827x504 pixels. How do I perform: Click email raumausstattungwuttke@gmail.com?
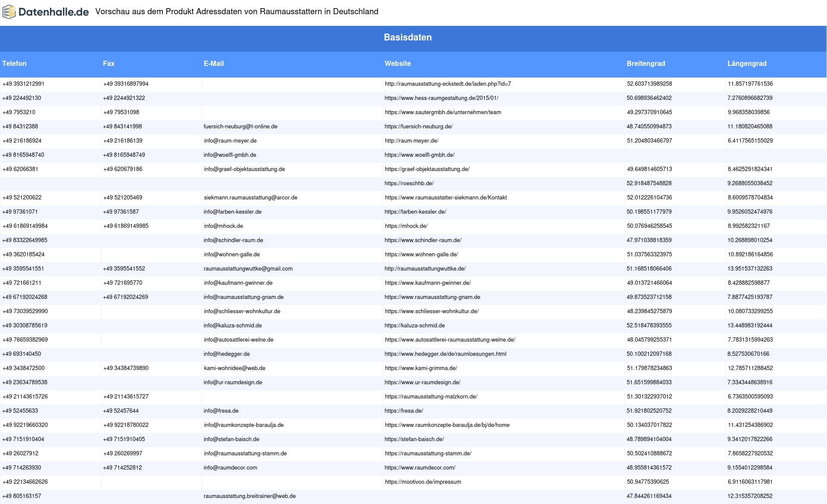pyautogui.click(x=248, y=269)
